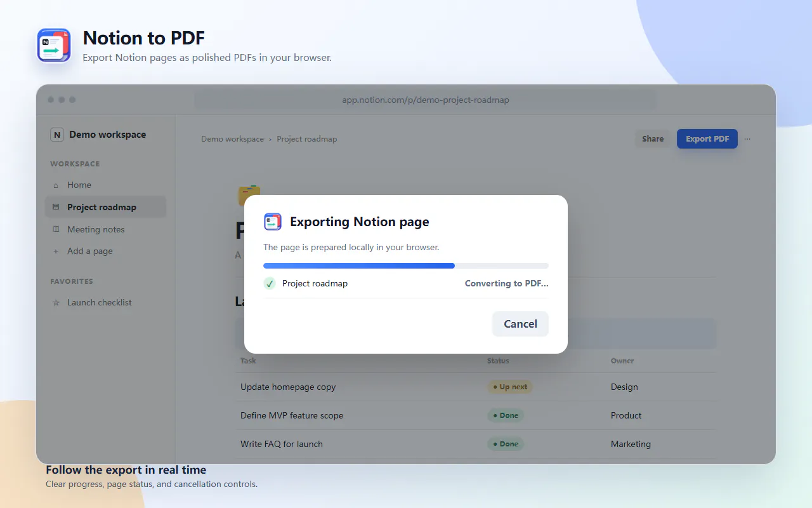Click the export progress bar
The height and width of the screenshot is (508, 812).
tap(406, 265)
